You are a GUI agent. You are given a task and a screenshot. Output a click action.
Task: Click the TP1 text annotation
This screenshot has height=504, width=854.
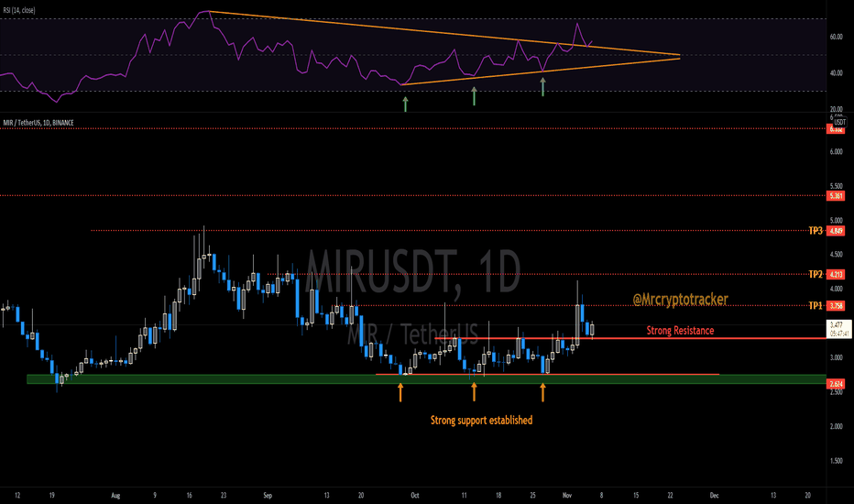click(x=816, y=306)
